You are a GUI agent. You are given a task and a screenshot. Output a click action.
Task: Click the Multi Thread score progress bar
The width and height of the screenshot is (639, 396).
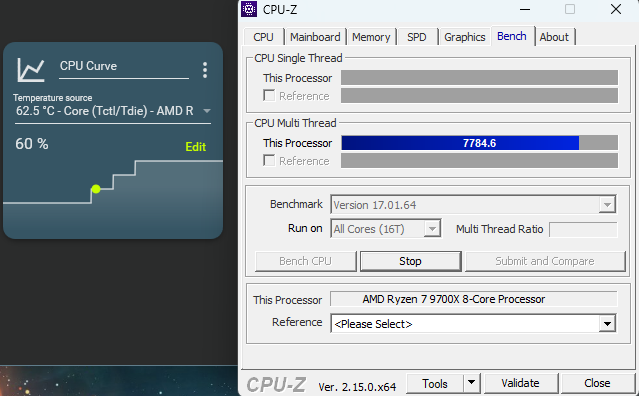coord(479,143)
